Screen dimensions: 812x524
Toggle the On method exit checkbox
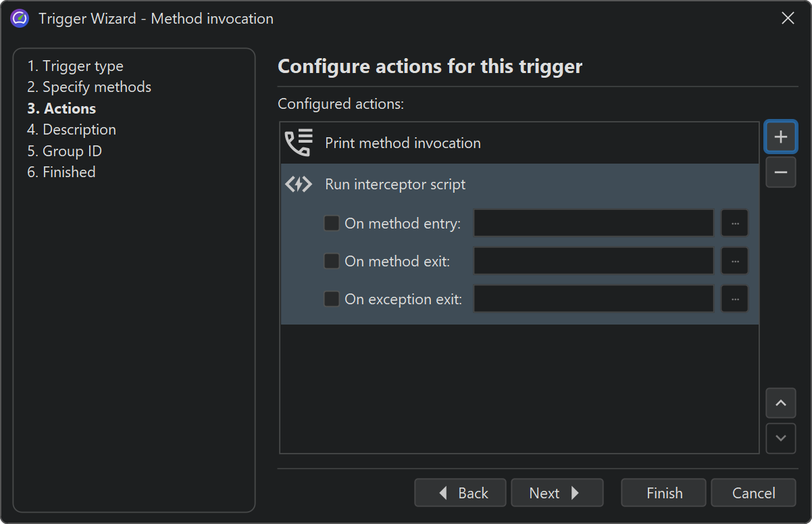(x=332, y=261)
